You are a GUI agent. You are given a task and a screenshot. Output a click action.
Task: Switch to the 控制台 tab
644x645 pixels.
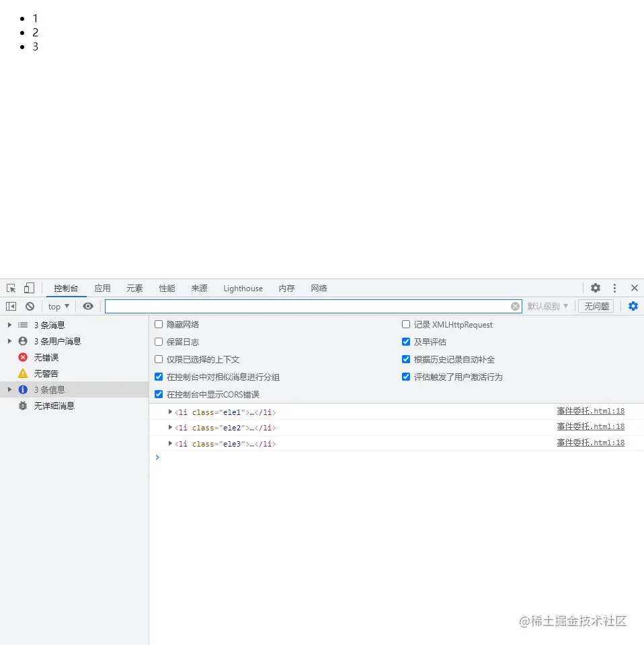coord(66,289)
